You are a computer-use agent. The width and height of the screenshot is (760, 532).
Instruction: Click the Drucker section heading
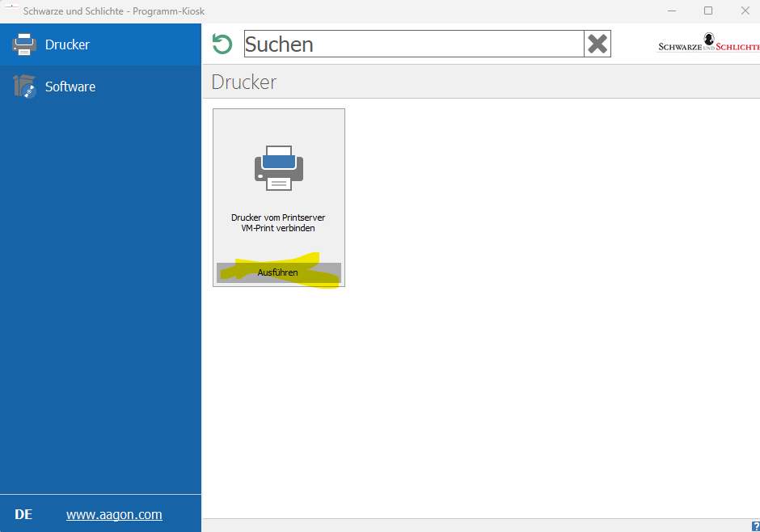click(x=244, y=82)
